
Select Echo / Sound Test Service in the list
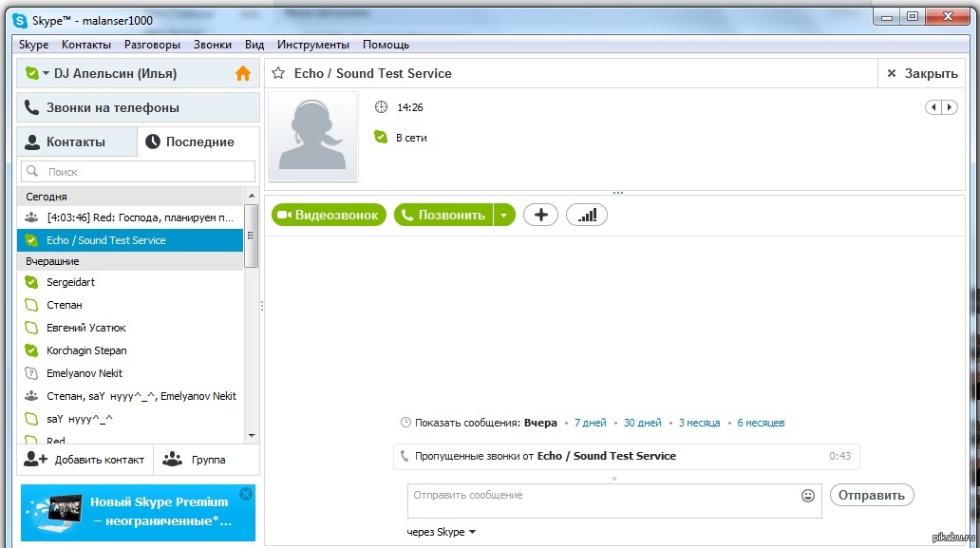click(x=130, y=240)
